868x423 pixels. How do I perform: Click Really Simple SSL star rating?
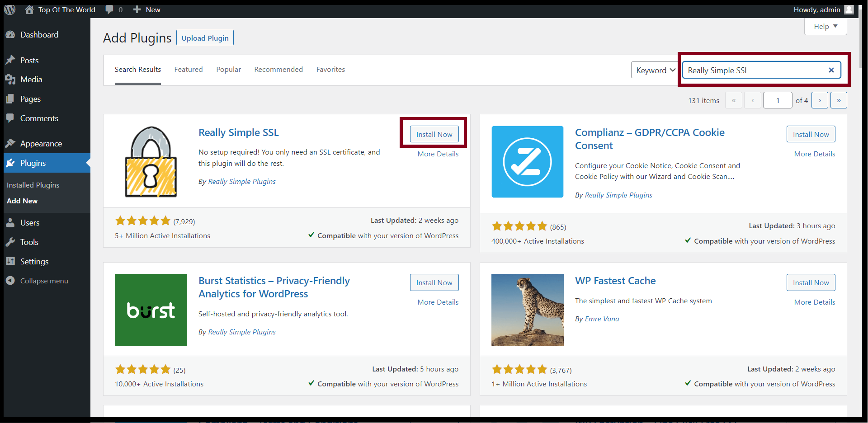[143, 221]
